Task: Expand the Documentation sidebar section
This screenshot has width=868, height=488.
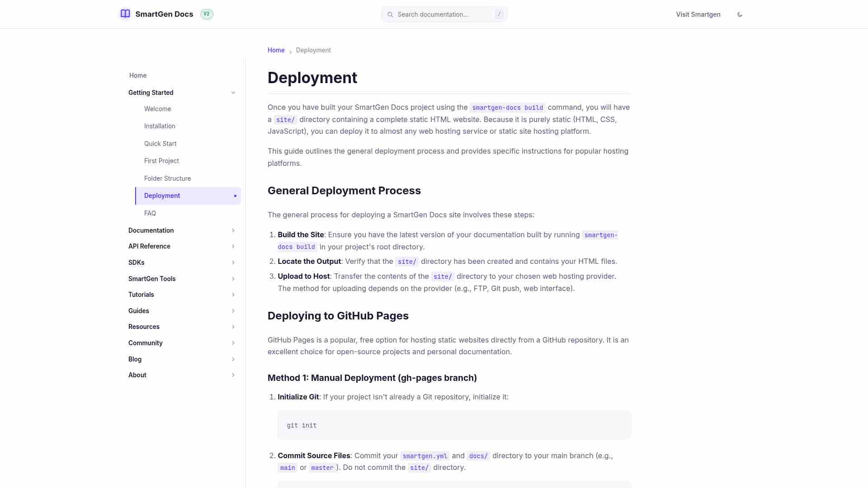Action: click(x=182, y=230)
